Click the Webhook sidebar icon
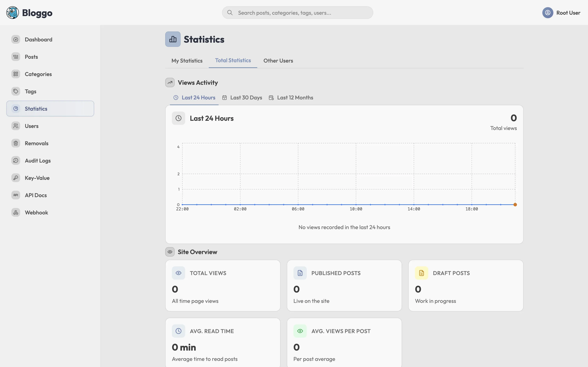This screenshot has width=588, height=367. pos(16,212)
